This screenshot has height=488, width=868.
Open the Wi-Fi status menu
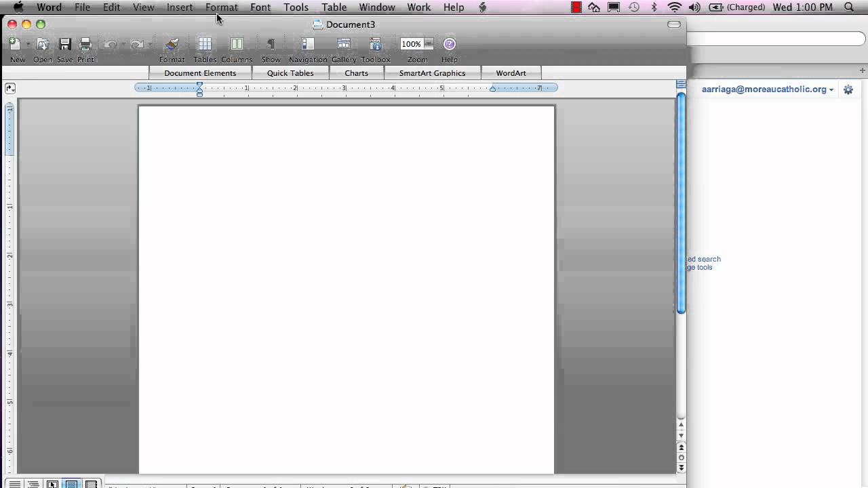[x=674, y=7]
